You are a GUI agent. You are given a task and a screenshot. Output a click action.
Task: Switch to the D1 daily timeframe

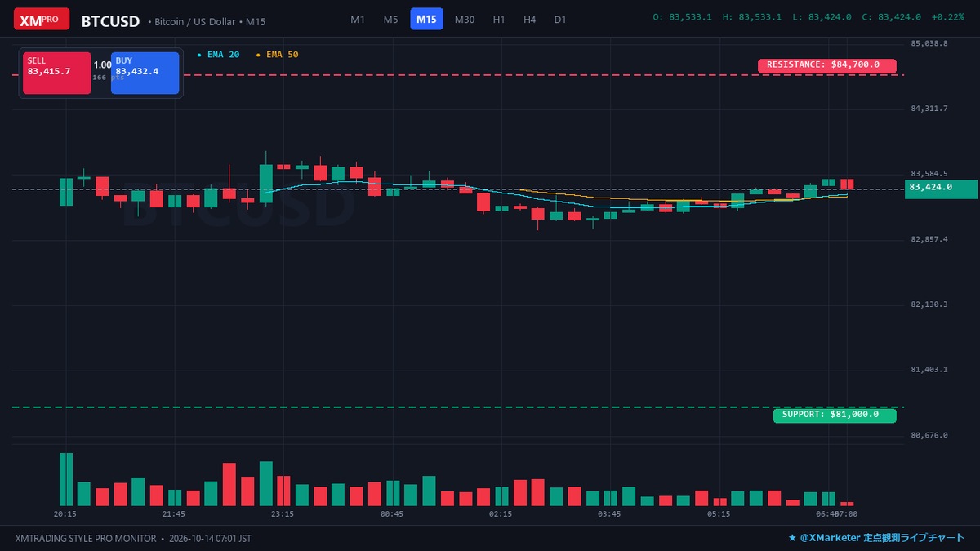[560, 20]
